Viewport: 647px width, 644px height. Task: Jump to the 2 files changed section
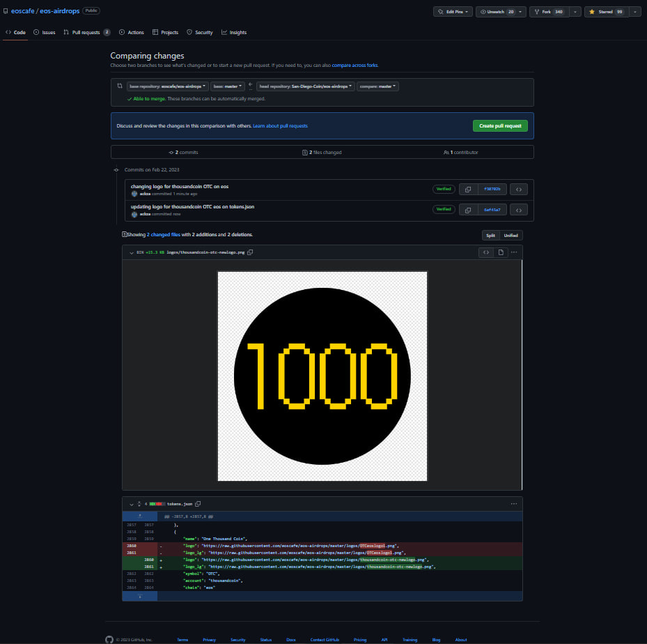(x=322, y=153)
